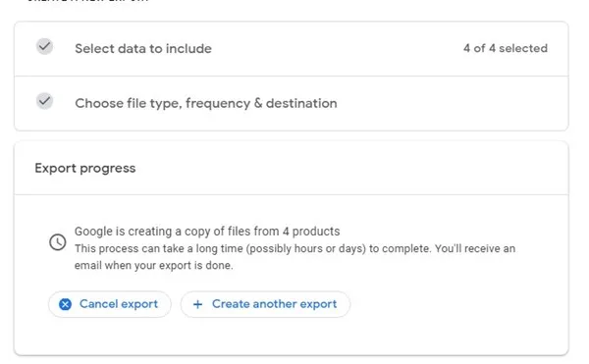This screenshot has height=364, width=589.
Task: Click the plus icon on Create another export
Action: 197,304
